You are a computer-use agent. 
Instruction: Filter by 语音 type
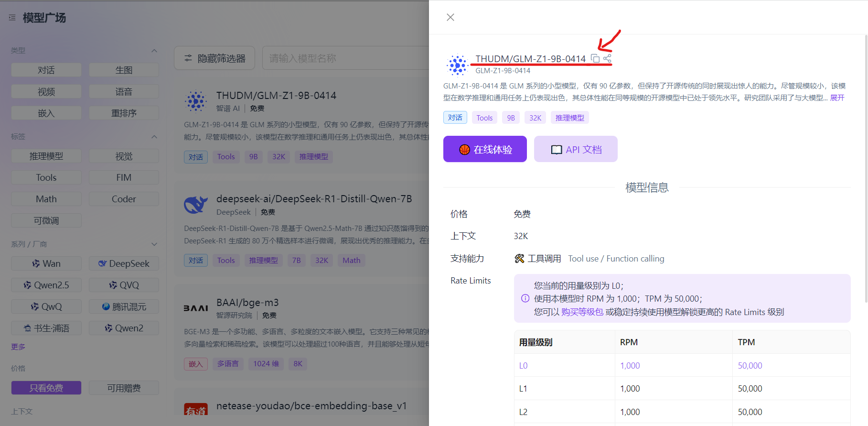[124, 91]
